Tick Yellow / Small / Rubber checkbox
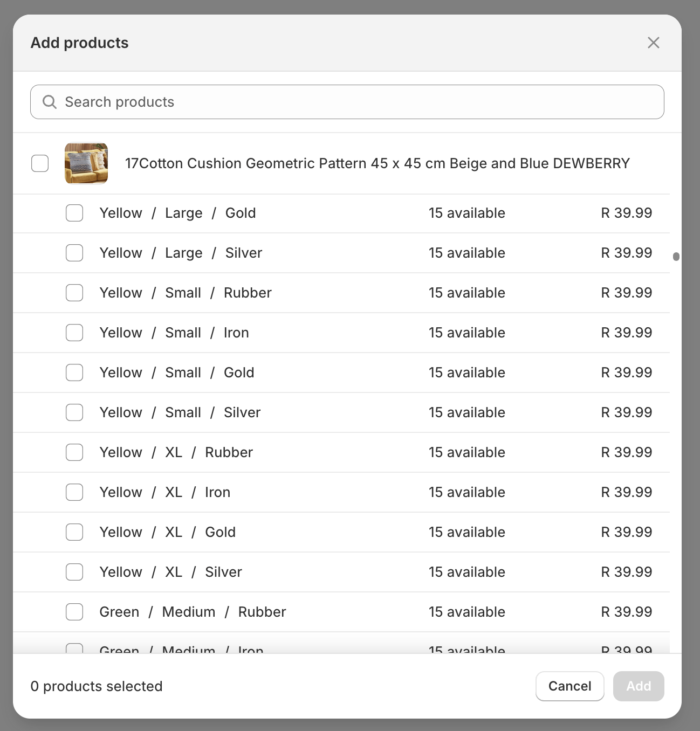Viewport: 700px width, 731px height. (x=74, y=293)
